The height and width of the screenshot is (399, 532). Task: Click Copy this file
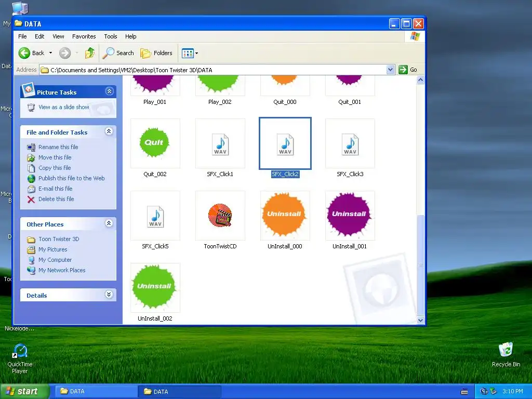(x=55, y=168)
